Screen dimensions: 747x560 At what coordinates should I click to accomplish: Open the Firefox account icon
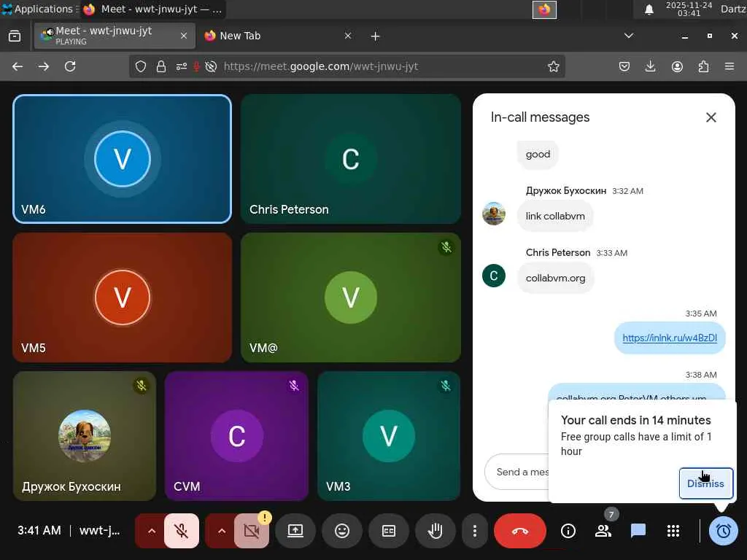coord(677,66)
